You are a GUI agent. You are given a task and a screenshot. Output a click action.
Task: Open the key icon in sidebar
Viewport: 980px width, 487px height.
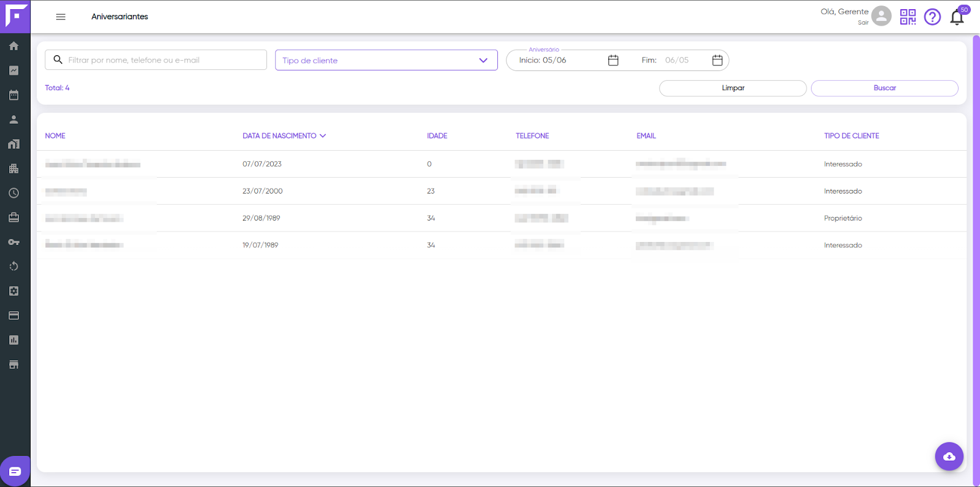coord(13,242)
